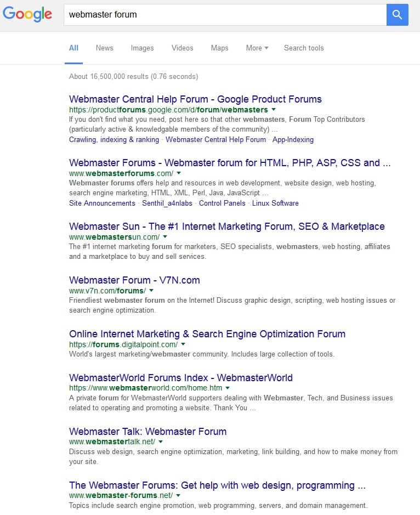The height and width of the screenshot is (515, 420).
Task: Click the snippet "Friendliest webmaster forum on the Internet"
Action: point(232,305)
